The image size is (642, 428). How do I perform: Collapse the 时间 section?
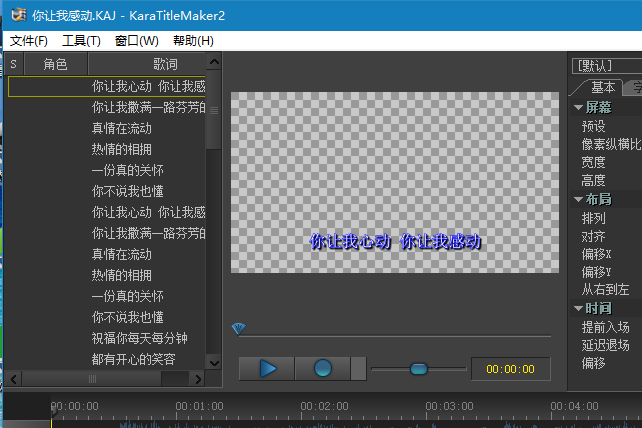pyautogui.click(x=578, y=308)
